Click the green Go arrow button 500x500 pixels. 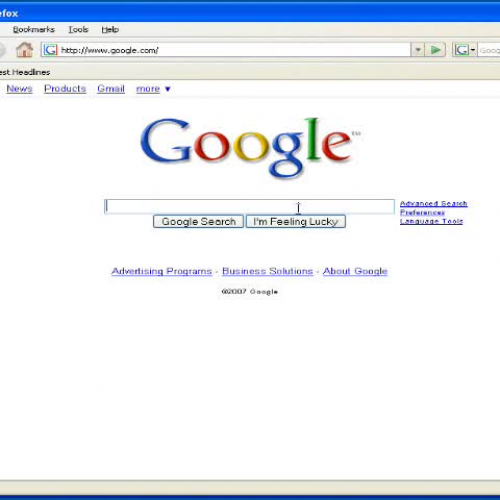click(x=435, y=50)
